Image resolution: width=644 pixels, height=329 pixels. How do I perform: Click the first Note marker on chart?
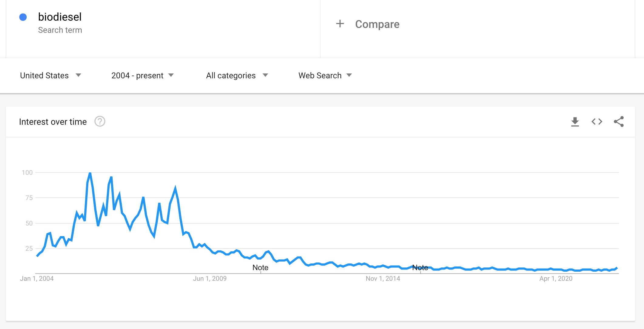pos(260,267)
